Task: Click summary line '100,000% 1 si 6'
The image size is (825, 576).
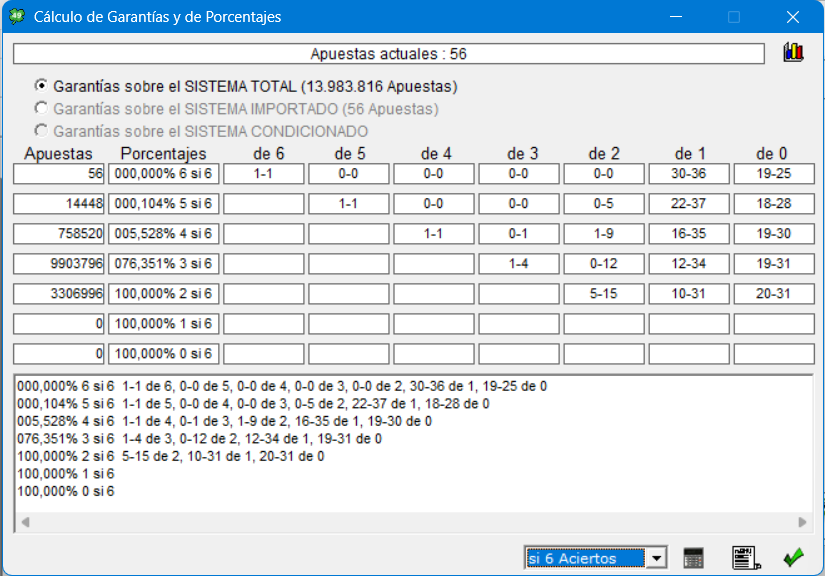Action: point(66,473)
